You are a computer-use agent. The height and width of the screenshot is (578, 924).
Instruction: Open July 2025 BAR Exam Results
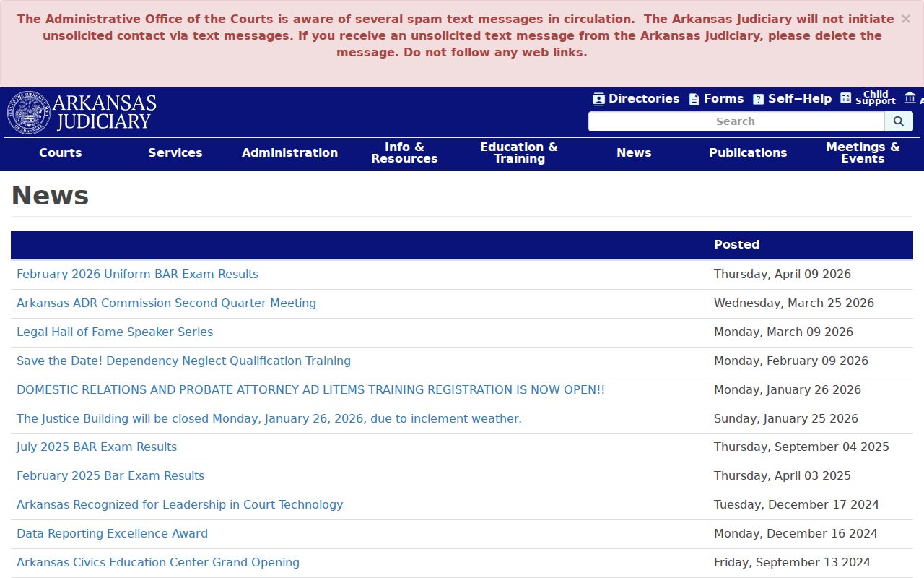[x=97, y=447]
